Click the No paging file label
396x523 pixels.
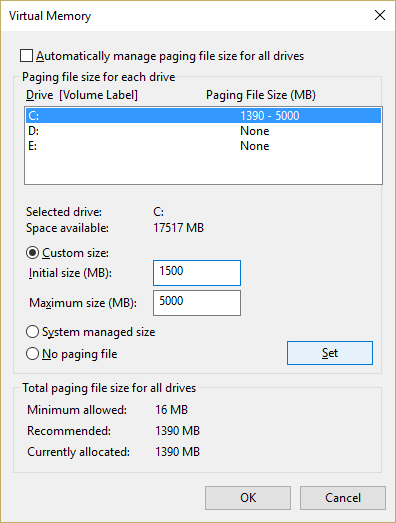[x=80, y=354]
